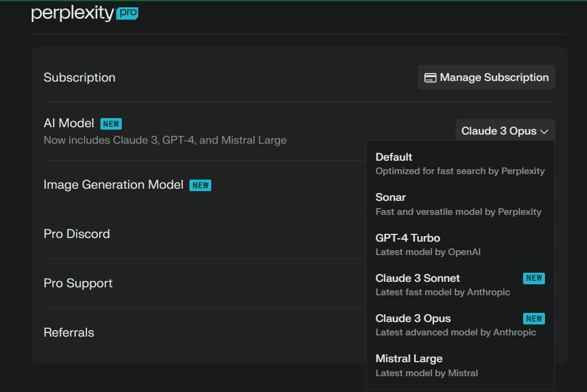Click the chevron arrow on the model selector
587x392 pixels.
[544, 131]
